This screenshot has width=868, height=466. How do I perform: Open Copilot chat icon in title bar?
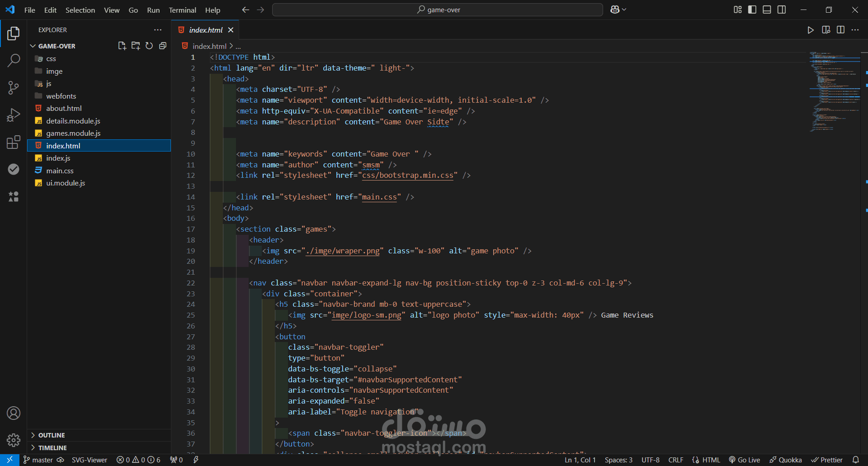(615, 10)
